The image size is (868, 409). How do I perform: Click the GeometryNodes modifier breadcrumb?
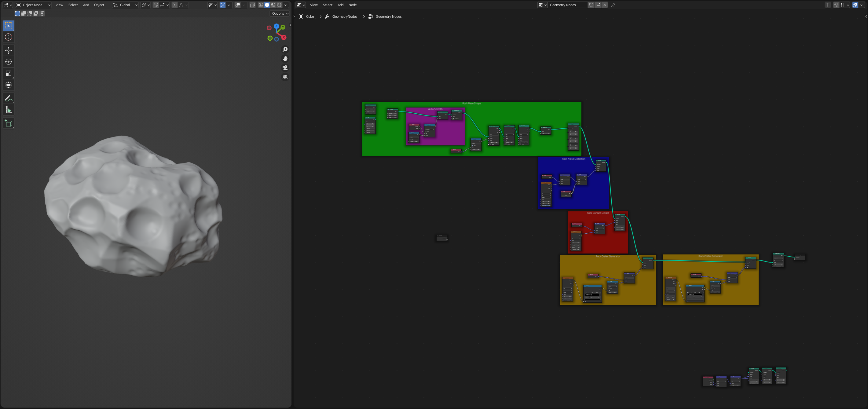pos(344,16)
